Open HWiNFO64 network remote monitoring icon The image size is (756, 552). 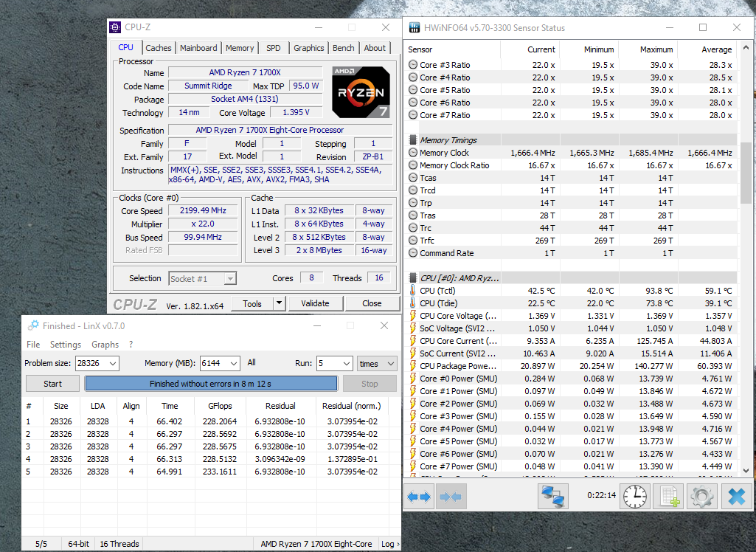[552, 497]
